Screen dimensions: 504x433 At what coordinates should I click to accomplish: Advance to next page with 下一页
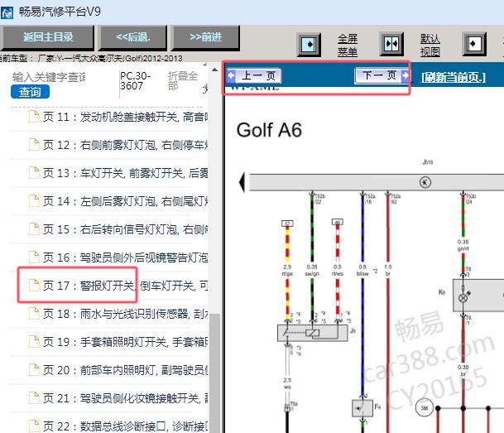coord(381,76)
